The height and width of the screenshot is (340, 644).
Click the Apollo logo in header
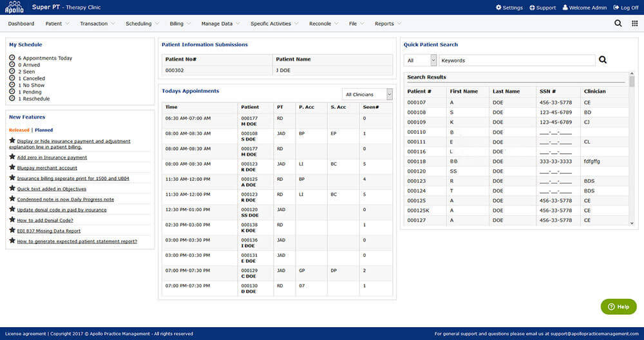pos(13,8)
